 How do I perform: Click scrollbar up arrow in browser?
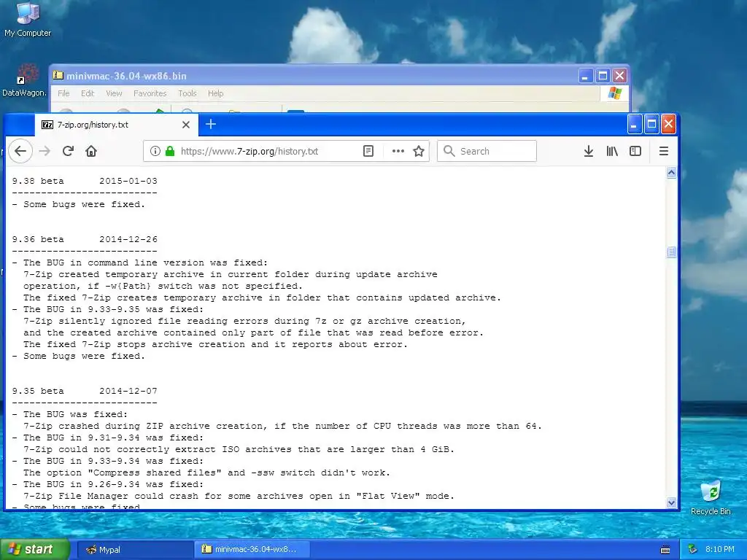click(671, 173)
